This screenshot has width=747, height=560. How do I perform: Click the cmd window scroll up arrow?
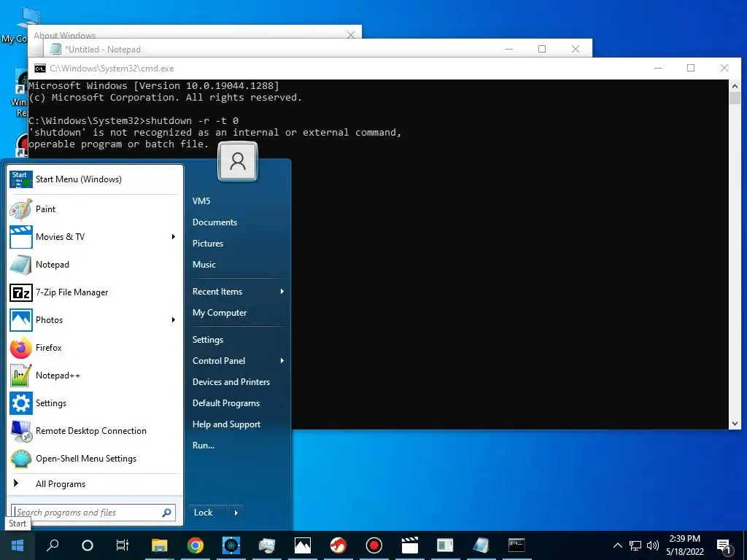coord(735,87)
